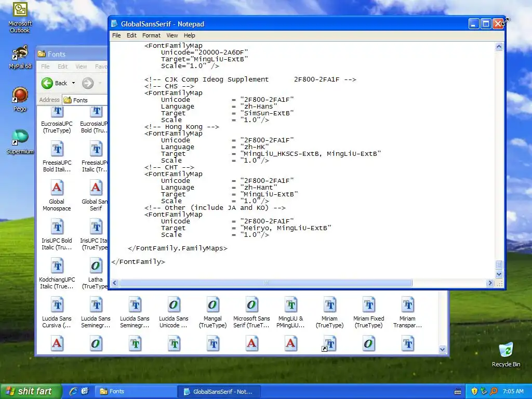Screen dimensions: 532x399
Task: Select the Lucida Sans Semi-bold font left of Lucida Sans Unicode
Action: tap(135, 313)
